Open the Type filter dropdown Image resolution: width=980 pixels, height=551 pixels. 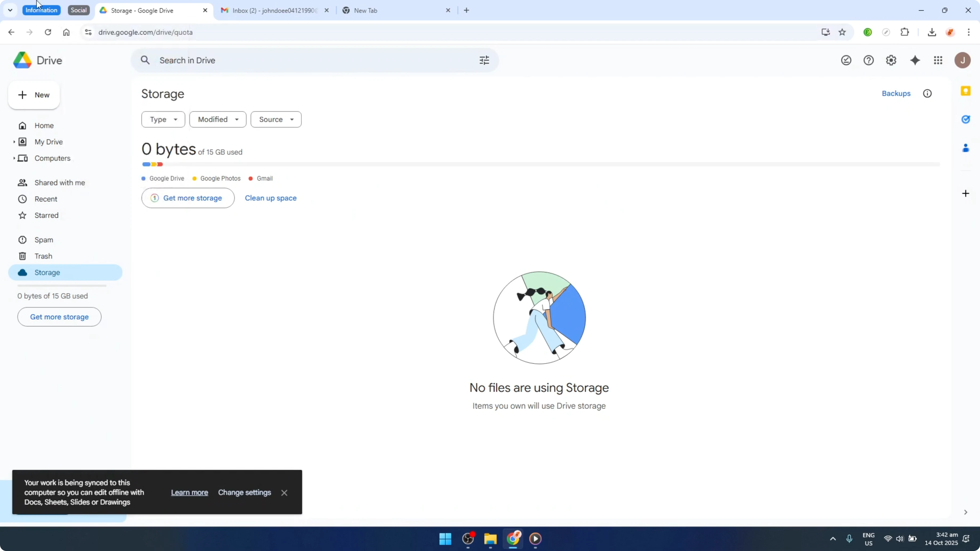tap(163, 119)
